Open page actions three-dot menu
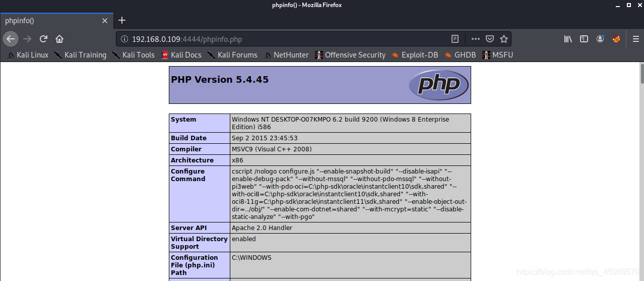 [x=476, y=39]
